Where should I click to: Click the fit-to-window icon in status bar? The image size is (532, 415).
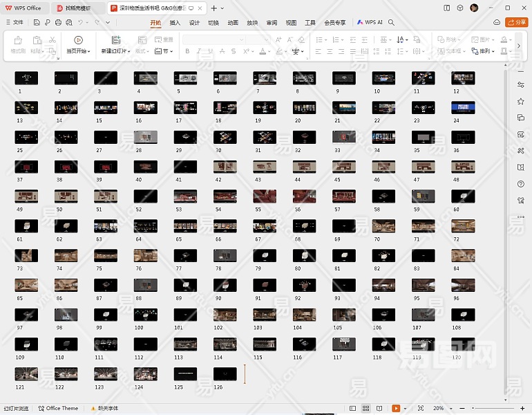click(421, 409)
